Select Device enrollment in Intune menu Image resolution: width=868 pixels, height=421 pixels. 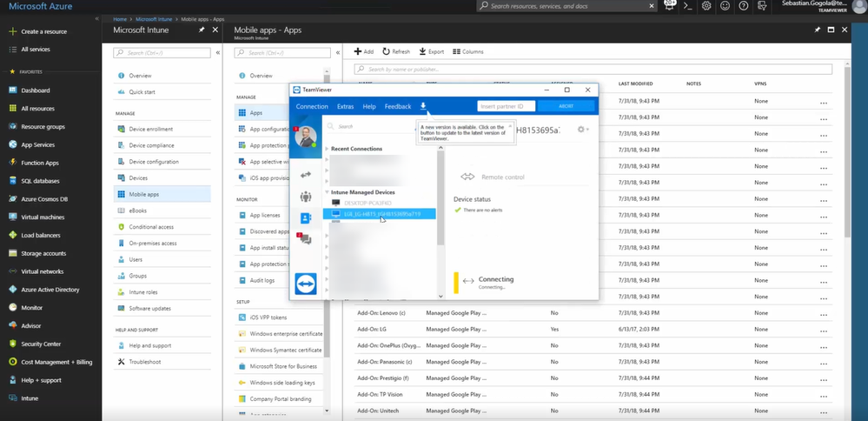click(x=150, y=129)
